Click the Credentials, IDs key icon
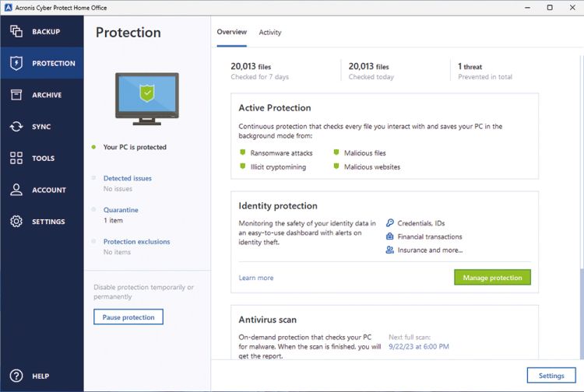The image size is (584, 392). 389,222
